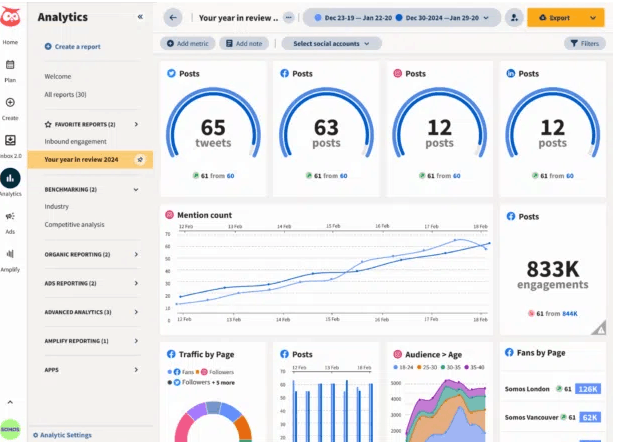Open Select social accounts dropdown
Screen dimensions: 618x442
[331, 43]
